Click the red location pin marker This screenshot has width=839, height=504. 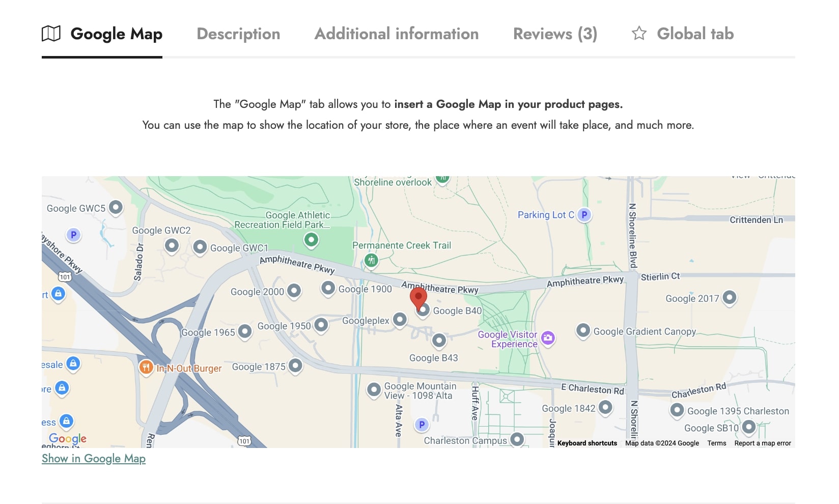click(x=418, y=298)
